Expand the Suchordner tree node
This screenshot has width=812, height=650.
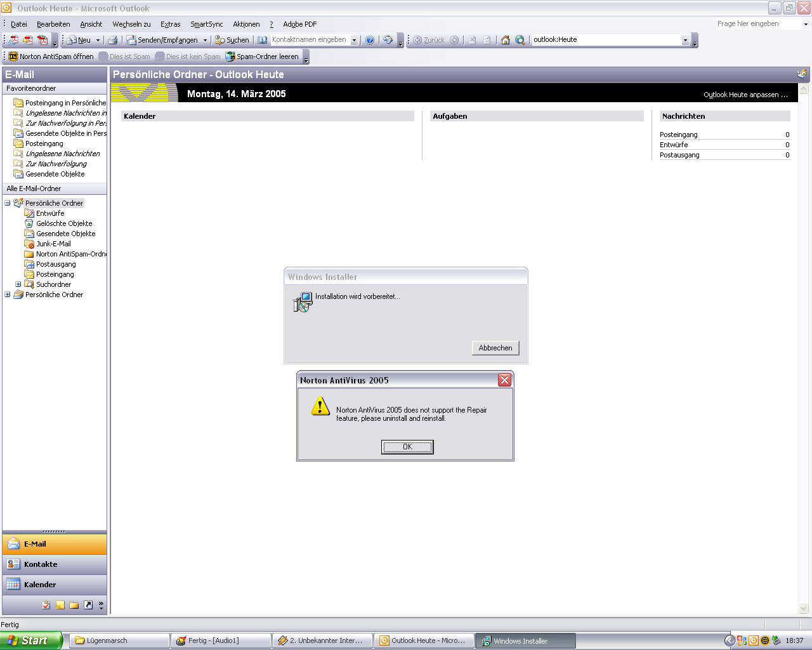pos(18,284)
